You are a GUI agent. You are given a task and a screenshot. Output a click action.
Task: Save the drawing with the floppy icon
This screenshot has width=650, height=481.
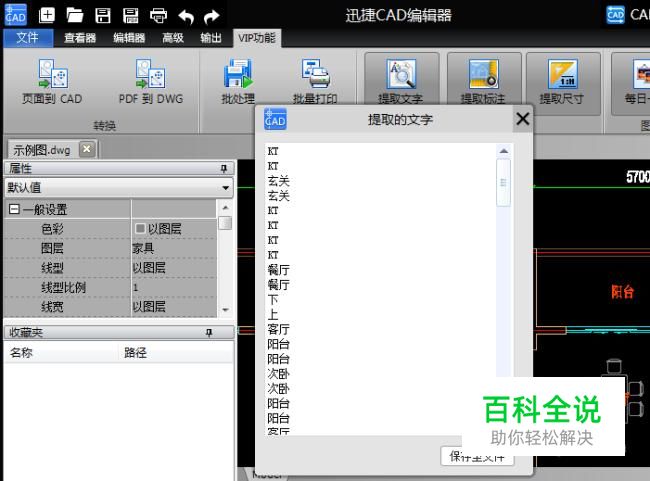(103, 16)
